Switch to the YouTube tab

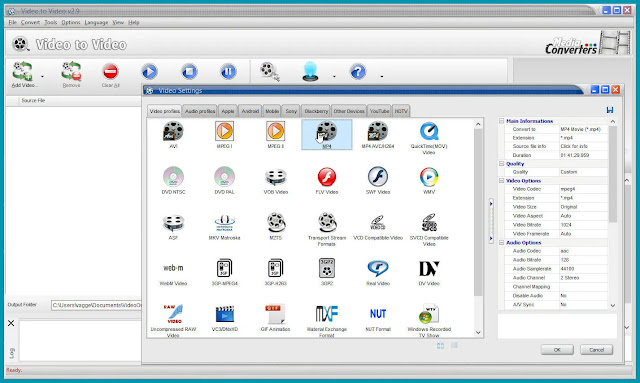point(379,111)
